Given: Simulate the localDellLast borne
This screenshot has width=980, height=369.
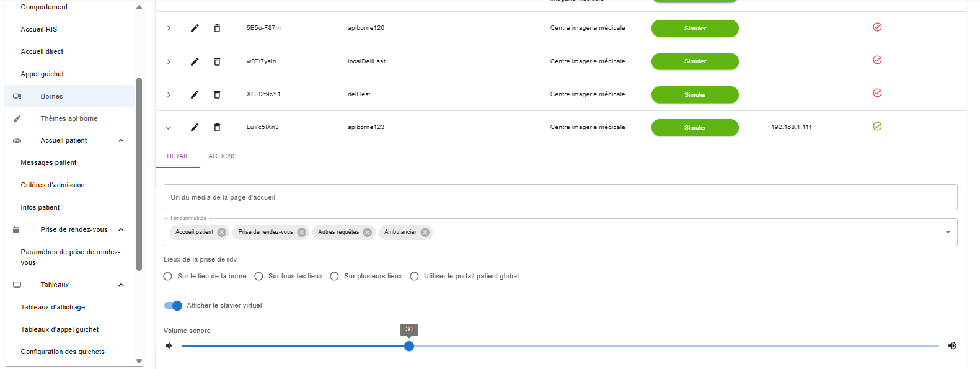Looking at the screenshot, I should [x=695, y=61].
